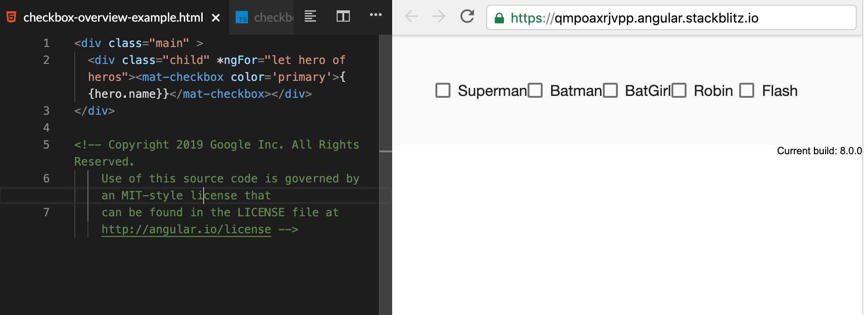Image resolution: width=868 pixels, height=315 pixels.
Task: Check the Superman checkbox
Action: [x=443, y=90]
